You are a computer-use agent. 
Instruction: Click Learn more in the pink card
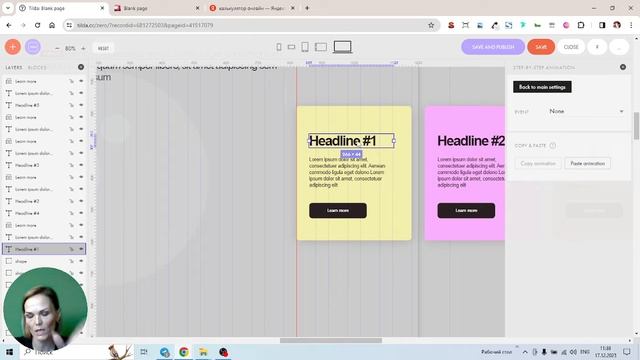466,211
